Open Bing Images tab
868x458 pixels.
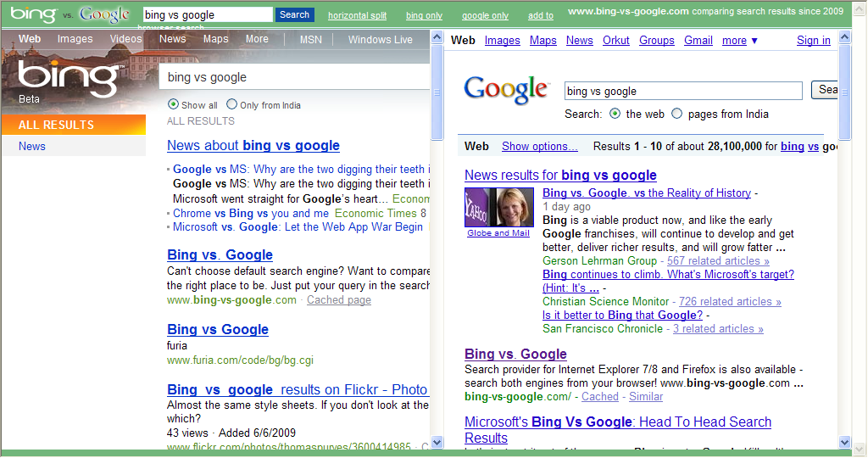coord(75,39)
